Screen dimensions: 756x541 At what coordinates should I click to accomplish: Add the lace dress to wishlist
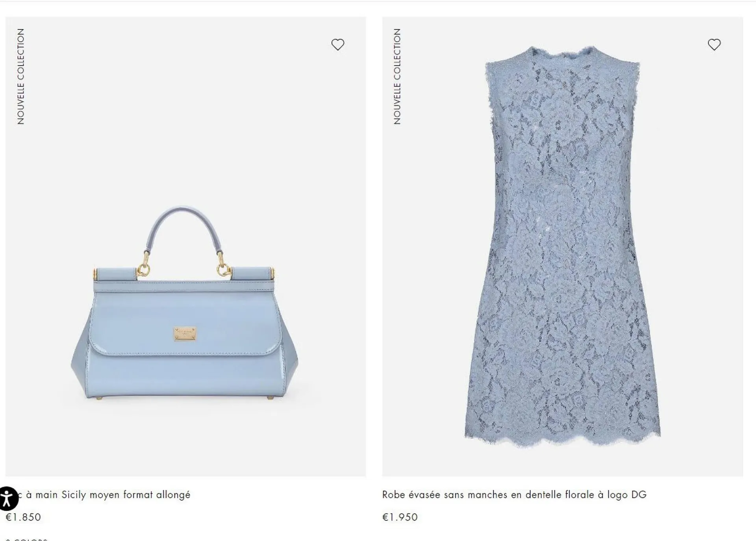click(714, 44)
